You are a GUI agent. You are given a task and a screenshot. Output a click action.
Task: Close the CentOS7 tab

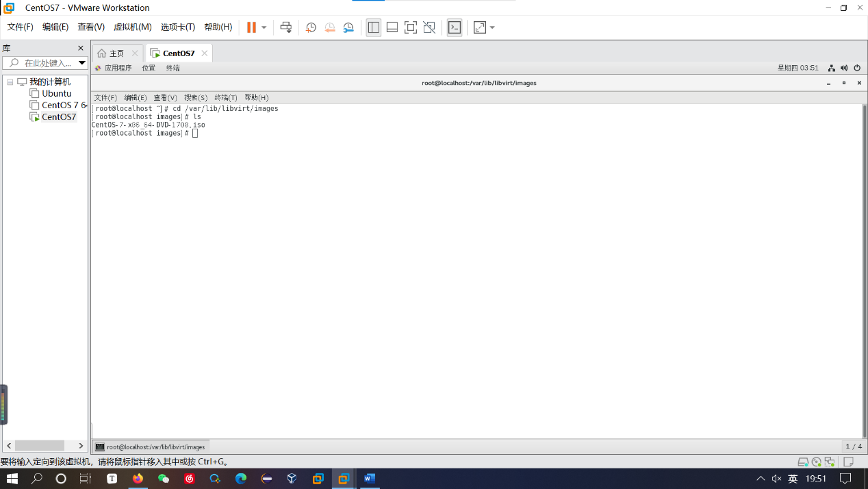[x=204, y=53]
